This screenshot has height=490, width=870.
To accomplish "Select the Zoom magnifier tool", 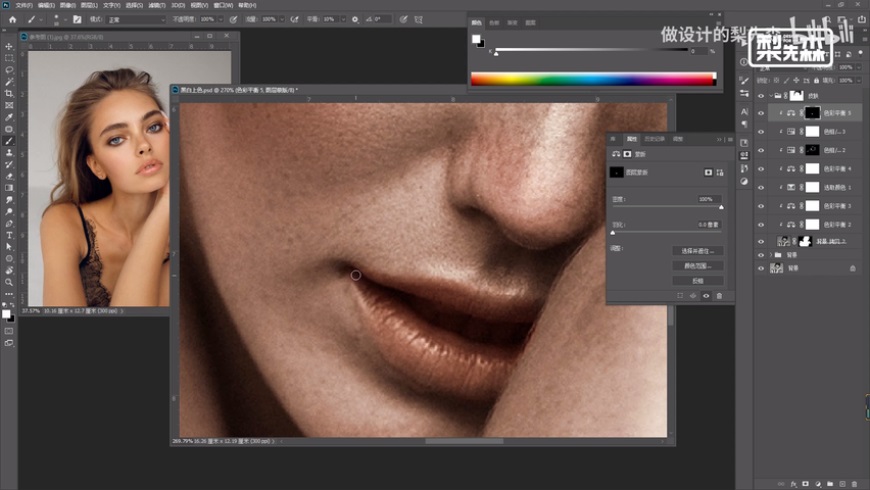I will click(9, 281).
